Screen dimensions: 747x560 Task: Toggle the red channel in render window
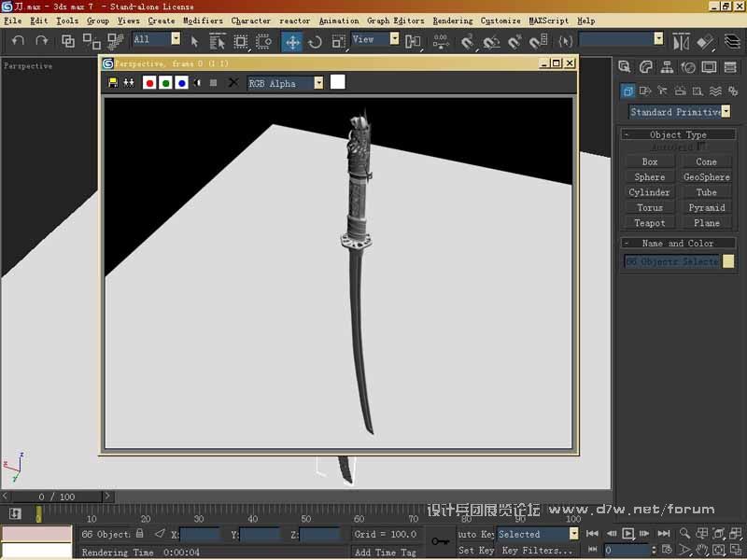point(149,83)
